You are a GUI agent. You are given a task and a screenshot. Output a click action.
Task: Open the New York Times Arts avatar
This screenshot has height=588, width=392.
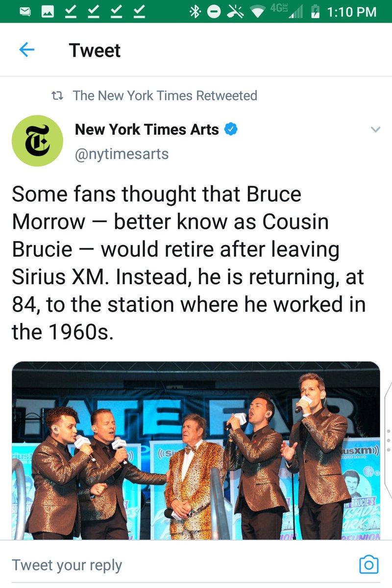(x=37, y=141)
